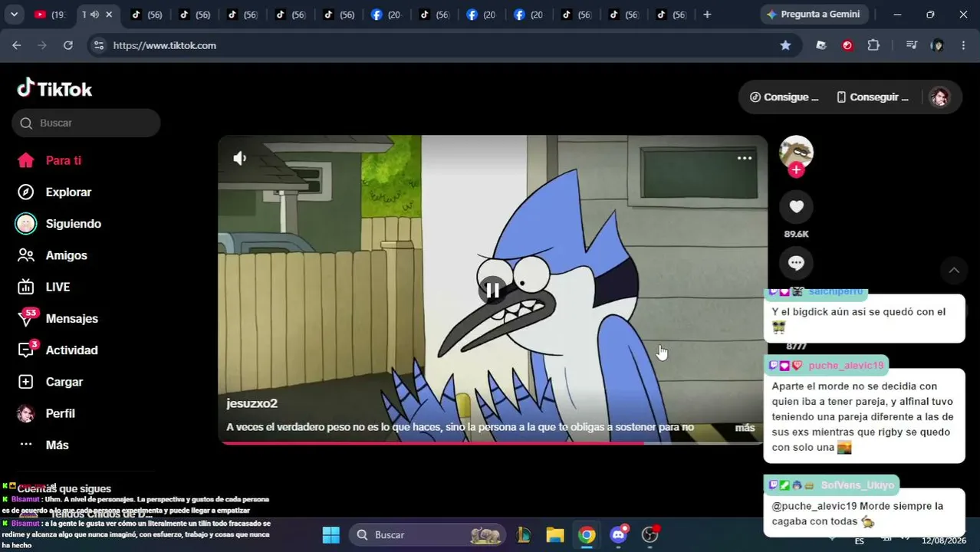Mute the video with the speaker icon

(x=240, y=158)
